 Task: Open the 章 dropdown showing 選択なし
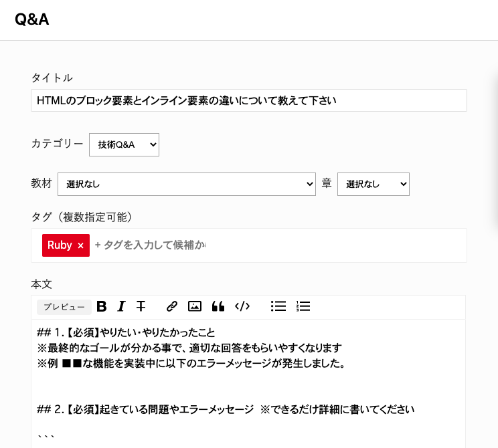coord(373,185)
